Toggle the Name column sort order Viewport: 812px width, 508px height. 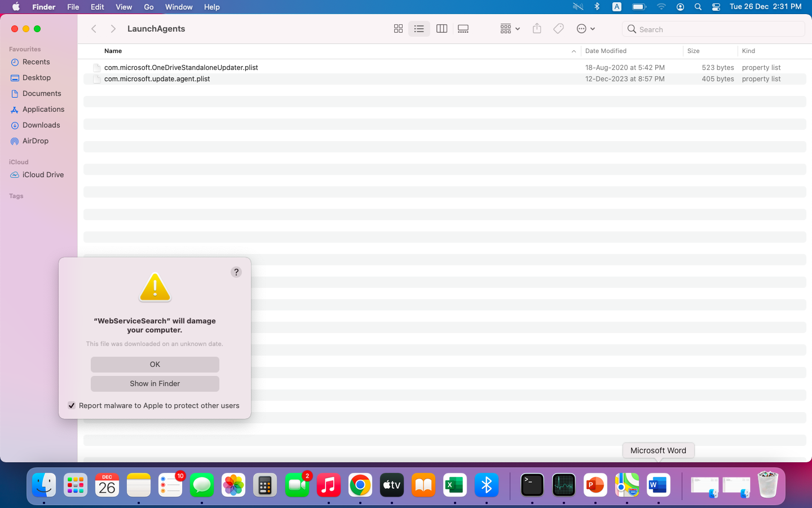click(x=113, y=51)
